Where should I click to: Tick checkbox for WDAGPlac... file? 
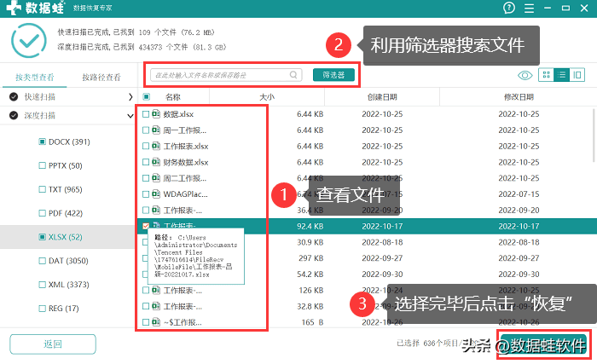coord(146,194)
